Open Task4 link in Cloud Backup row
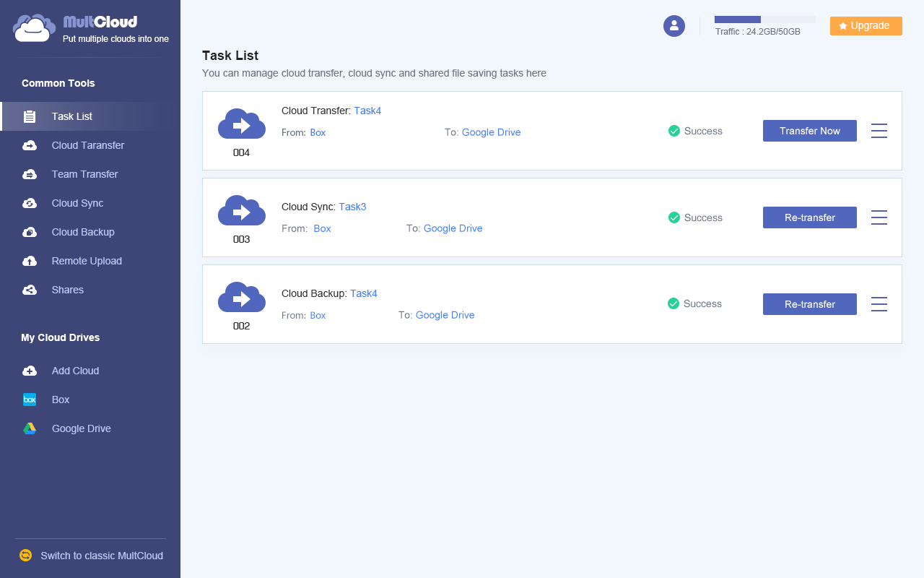Viewport: 924px width, 578px height. (364, 293)
